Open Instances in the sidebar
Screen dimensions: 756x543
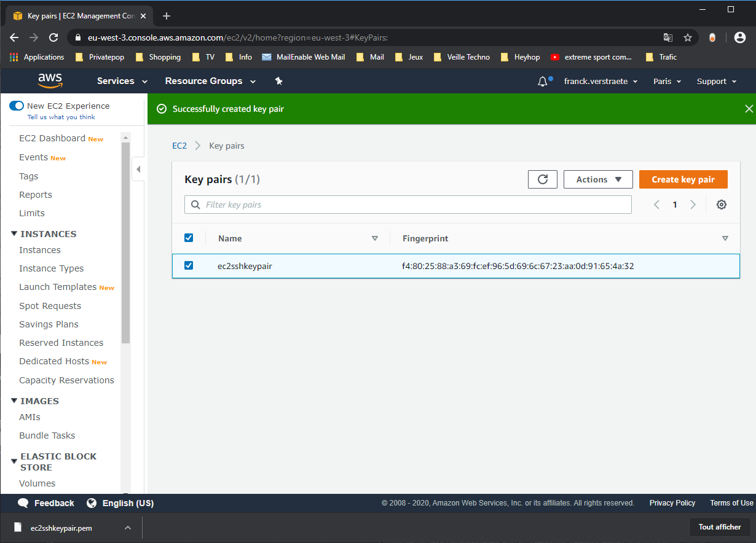click(x=40, y=250)
